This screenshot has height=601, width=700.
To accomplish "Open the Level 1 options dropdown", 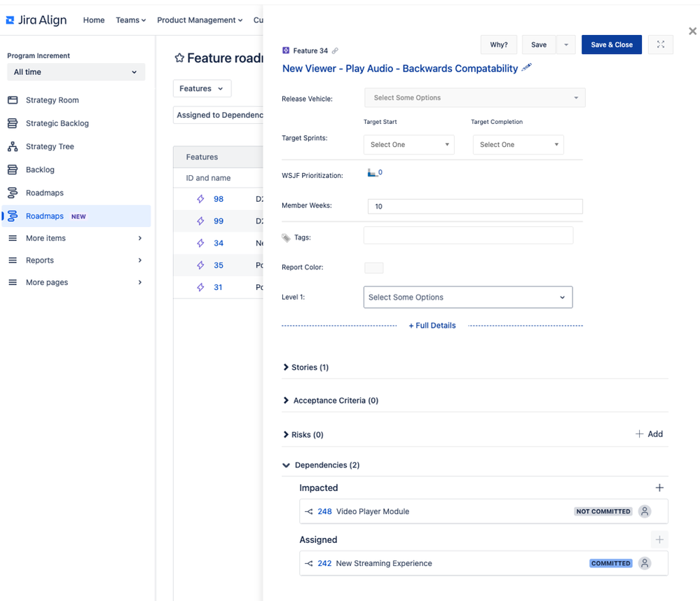I will (468, 297).
